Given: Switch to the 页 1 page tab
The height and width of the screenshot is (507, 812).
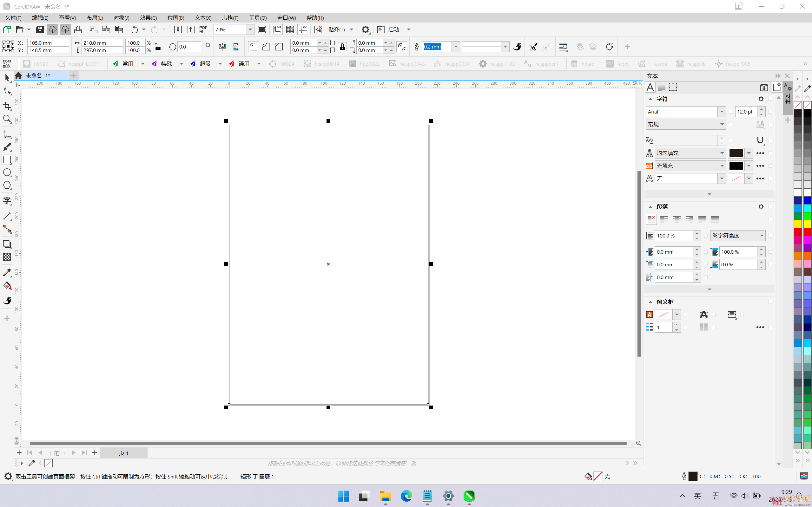Looking at the screenshot, I should pyautogui.click(x=123, y=453).
